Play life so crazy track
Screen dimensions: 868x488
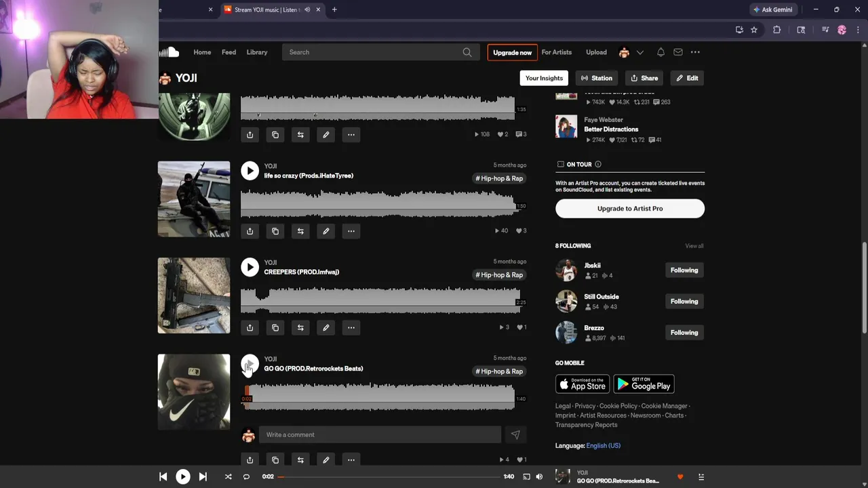point(250,171)
